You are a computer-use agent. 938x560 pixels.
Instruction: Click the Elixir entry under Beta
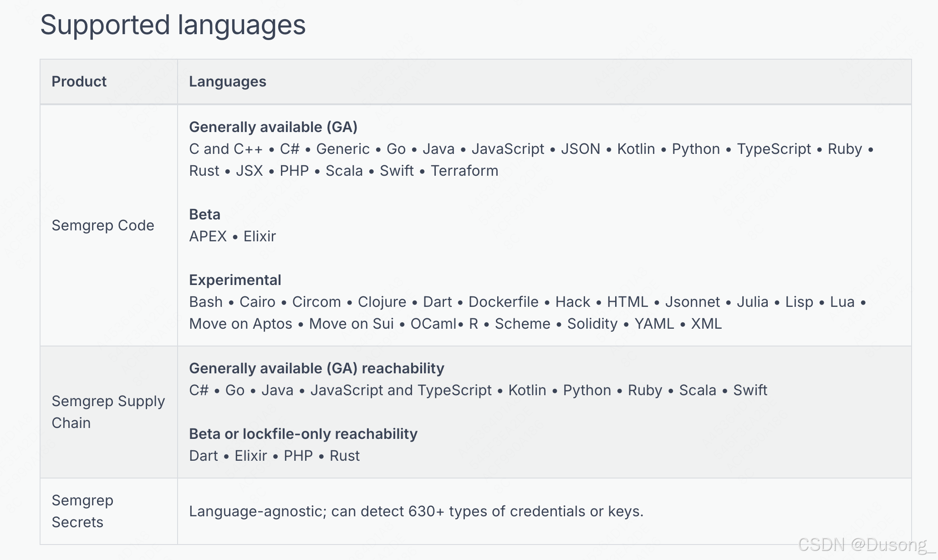[260, 236]
